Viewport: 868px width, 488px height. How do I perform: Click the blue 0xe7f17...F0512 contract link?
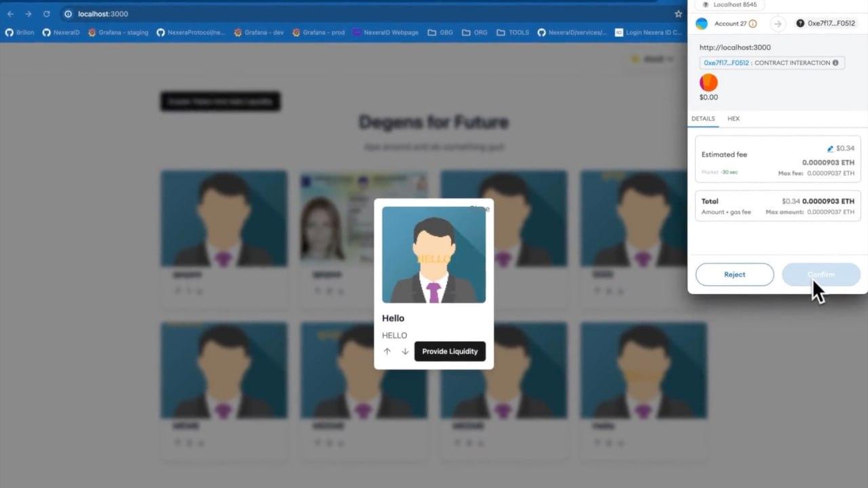[x=726, y=63]
